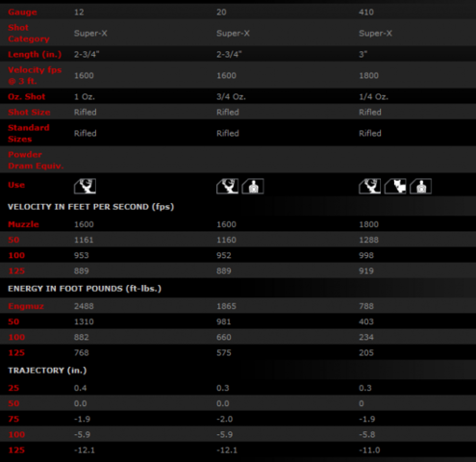Select the Oz. Shot row label
This screenshot has width=476, height=462.
[x=27, y=96]
